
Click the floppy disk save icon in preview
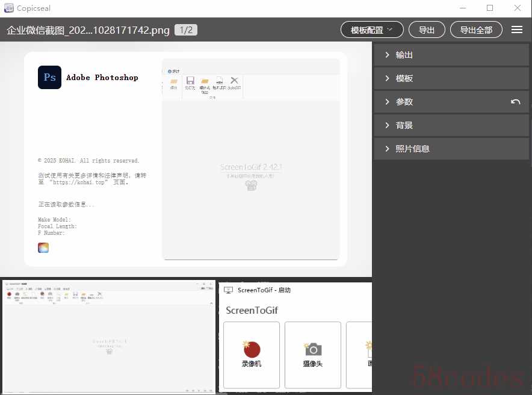coord(190,81)
